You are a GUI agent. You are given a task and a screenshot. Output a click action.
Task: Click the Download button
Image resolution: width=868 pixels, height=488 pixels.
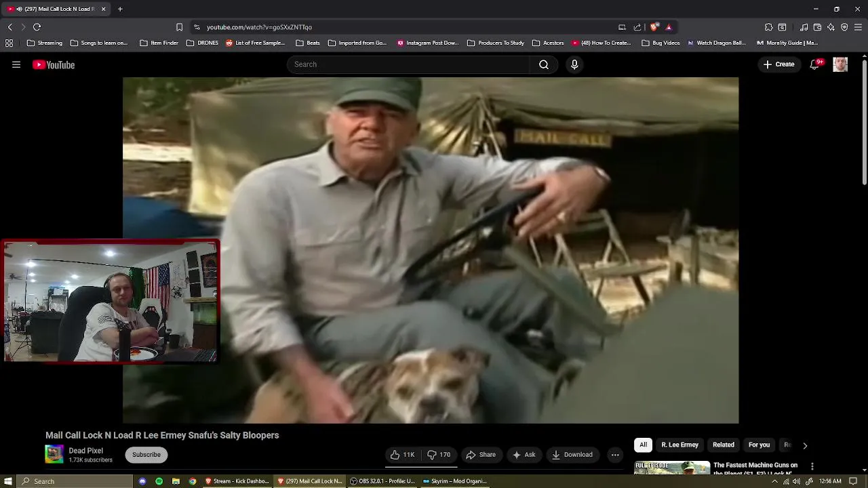(572, 455)
